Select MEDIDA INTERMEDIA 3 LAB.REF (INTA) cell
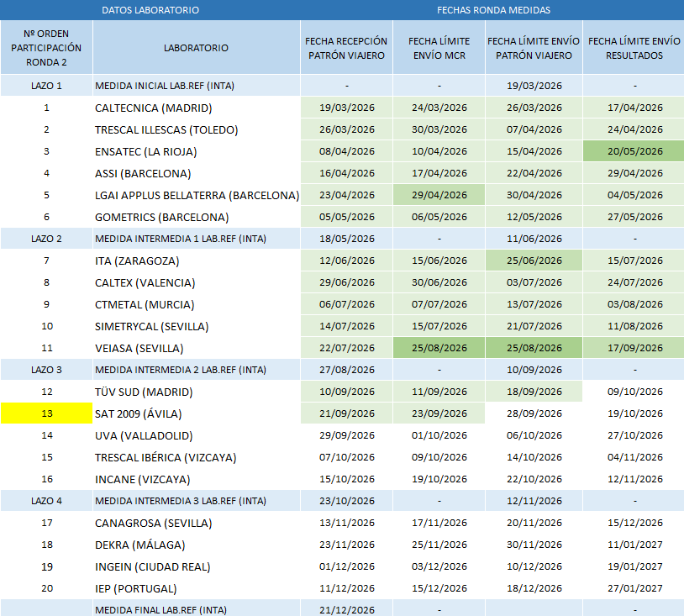The image size is (684, 616). 197,500
